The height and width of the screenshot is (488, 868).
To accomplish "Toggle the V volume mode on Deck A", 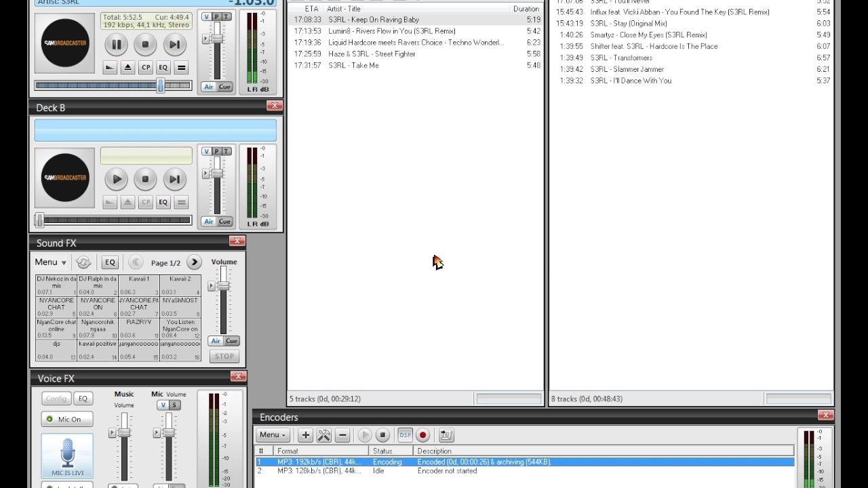I will click(207, 16).
